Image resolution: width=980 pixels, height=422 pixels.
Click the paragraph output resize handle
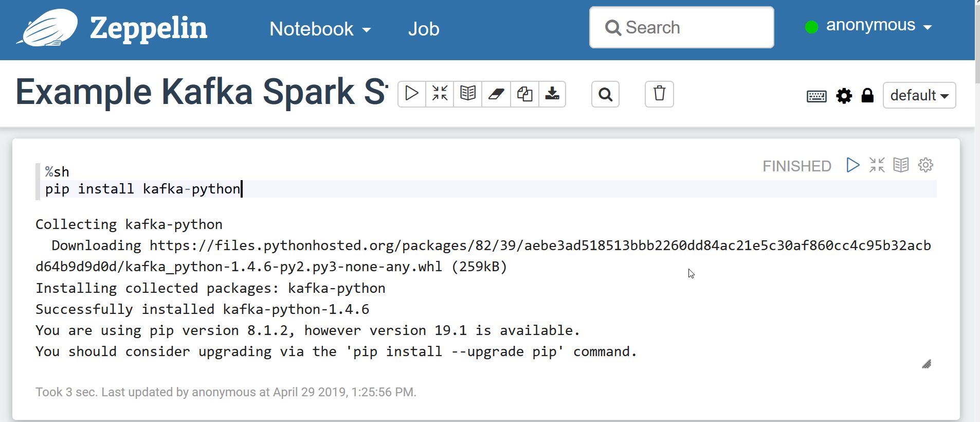(927, 364)
